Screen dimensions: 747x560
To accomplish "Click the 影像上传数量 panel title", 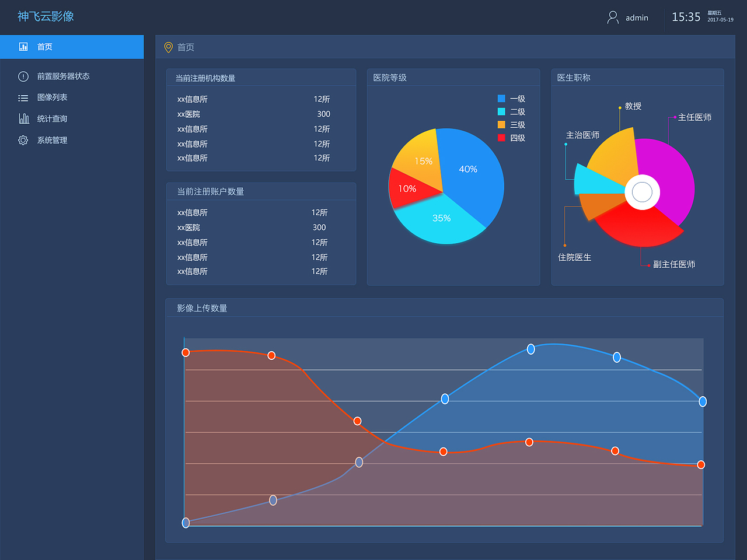I will 202,308.
